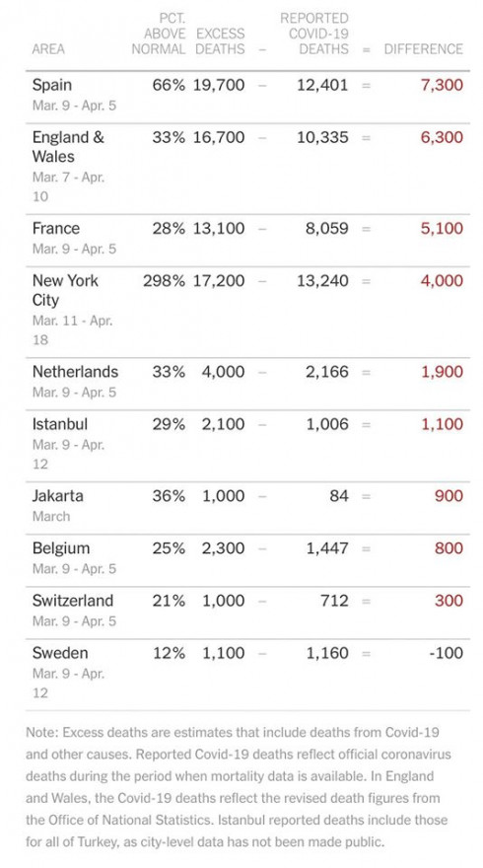The width and height of the screenshot is (483, 868).
Task: Click New York City's 298% value
Action: click(164, 281)
